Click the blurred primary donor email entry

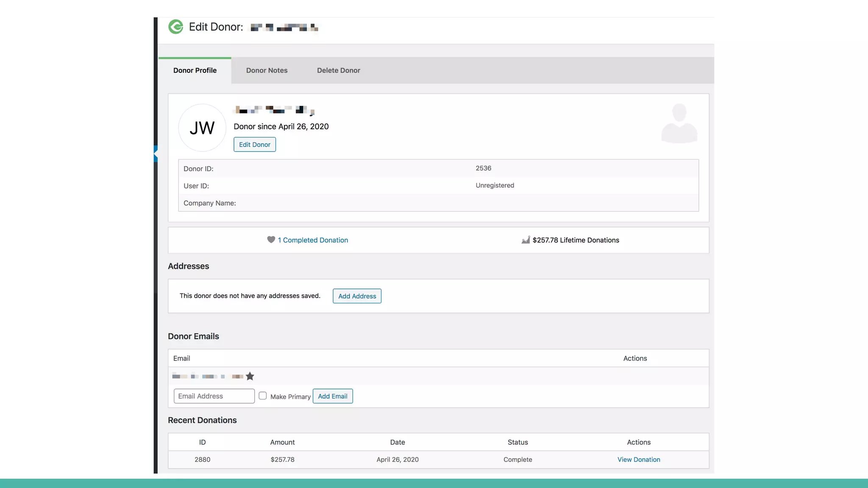click(208, 376)
